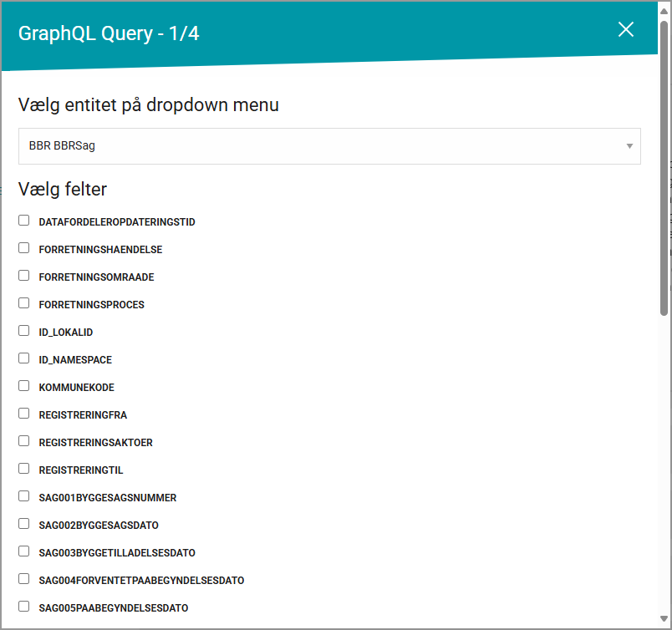Select SAG001BYGGESAGSNUMMER checkbox
The height and width of the screenshot is (630, 672).
coord(24,495)
